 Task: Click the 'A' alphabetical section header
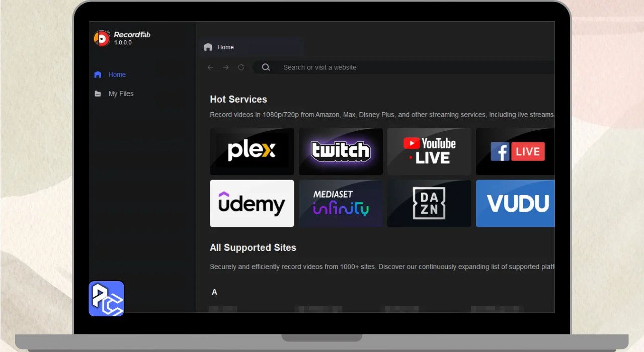(214, 292)
